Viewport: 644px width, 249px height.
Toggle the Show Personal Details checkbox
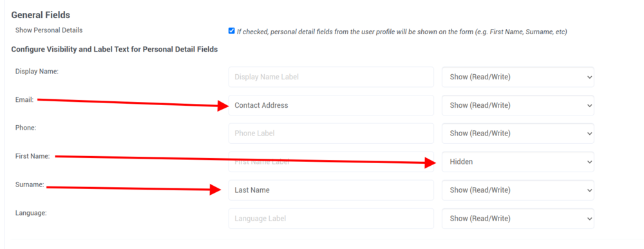[232, 31]
